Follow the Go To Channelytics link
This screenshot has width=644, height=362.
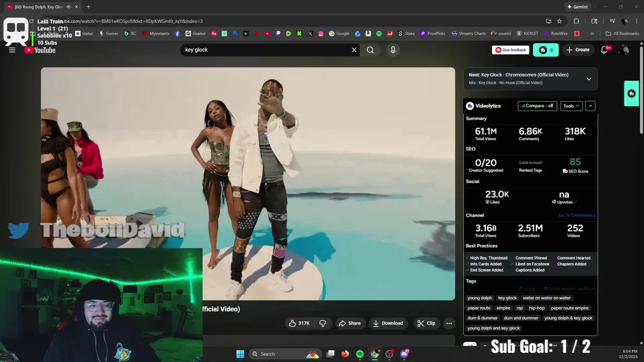(577, 215)
